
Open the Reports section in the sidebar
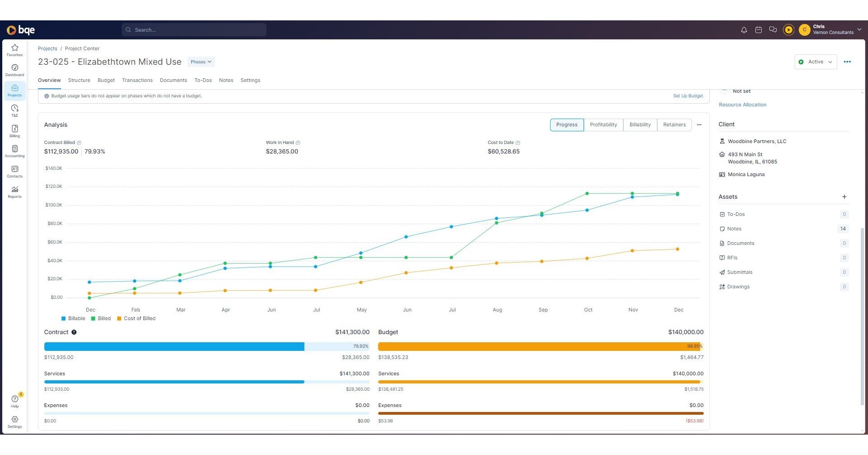(x=14, y=192)
